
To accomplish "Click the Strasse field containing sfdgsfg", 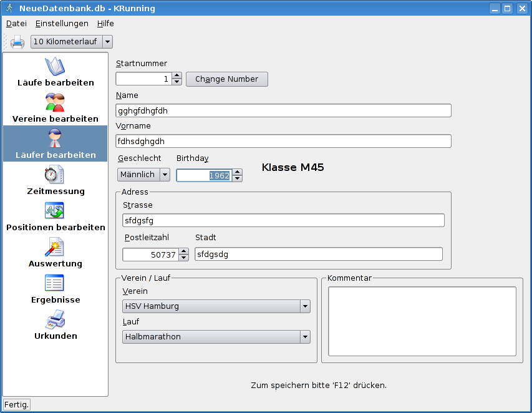I will tap(283, 221).
